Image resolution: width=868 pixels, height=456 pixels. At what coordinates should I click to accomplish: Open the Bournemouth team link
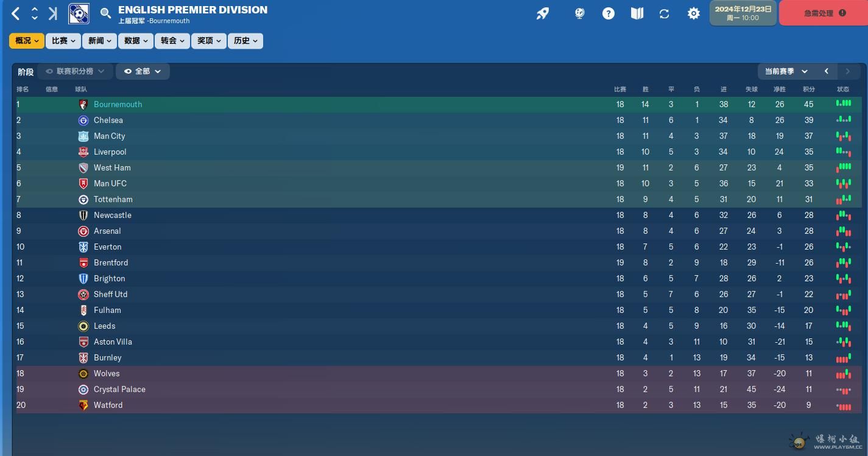tap(118, 104)
